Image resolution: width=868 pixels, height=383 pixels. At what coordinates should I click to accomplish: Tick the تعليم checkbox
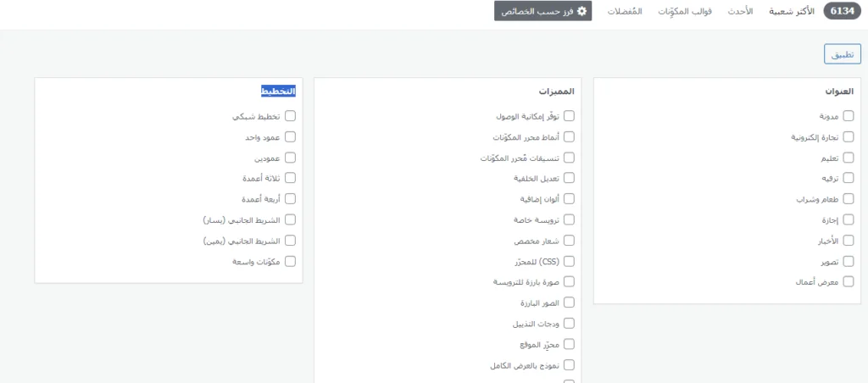(x=848, y=158)
